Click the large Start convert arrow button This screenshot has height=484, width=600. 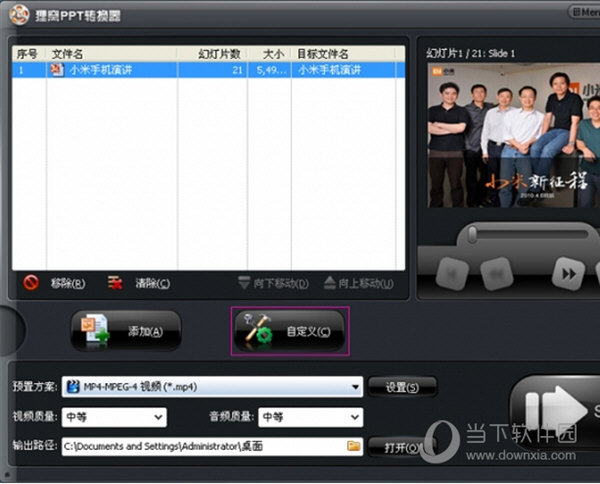[x=557, y=410]
